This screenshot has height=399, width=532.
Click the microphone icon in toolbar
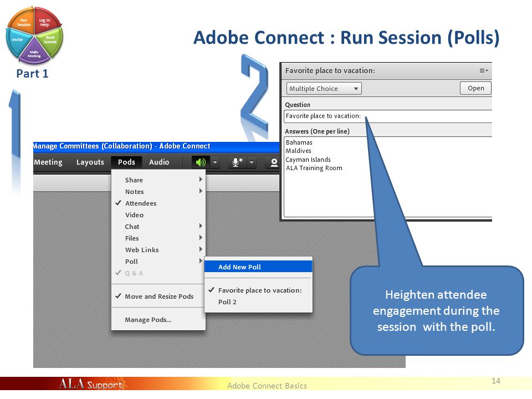click(x=237, y=162)
